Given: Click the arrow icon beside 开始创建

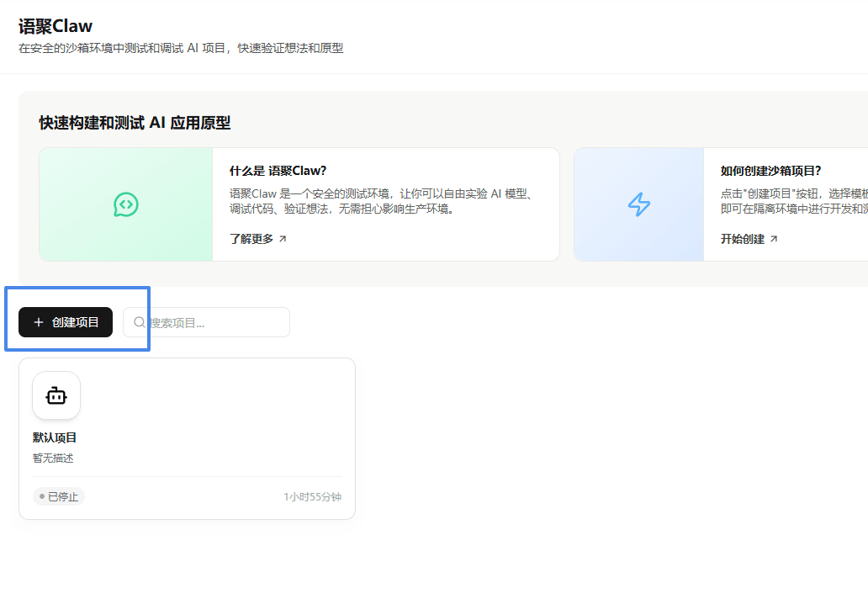Looking at the screenshot, I should [x=774, y=239].
